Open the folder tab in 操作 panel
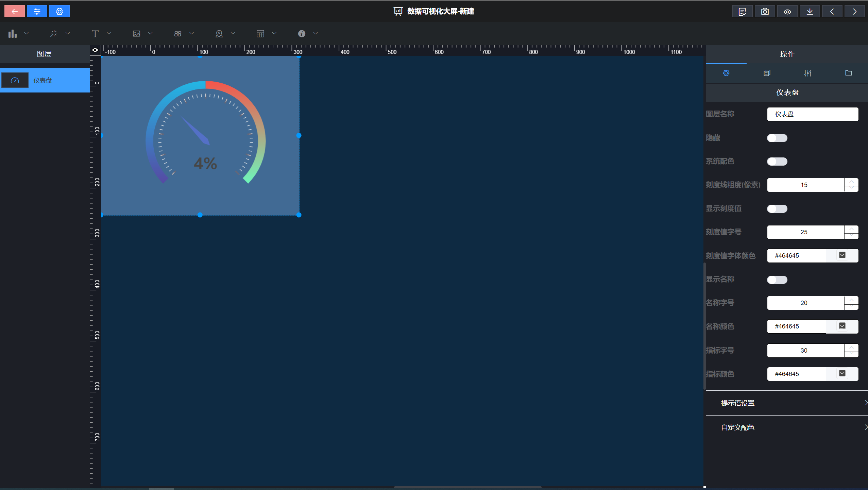Screen dimensions: 868x490 [x=849, y=73]
